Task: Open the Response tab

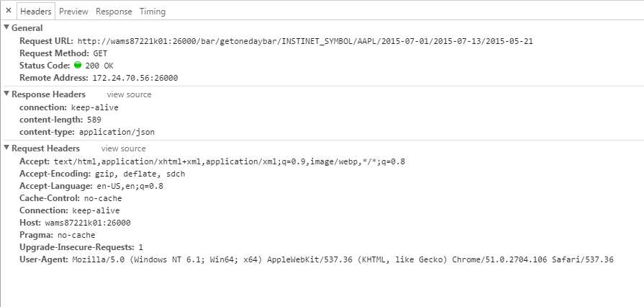Action: [114, 12]
